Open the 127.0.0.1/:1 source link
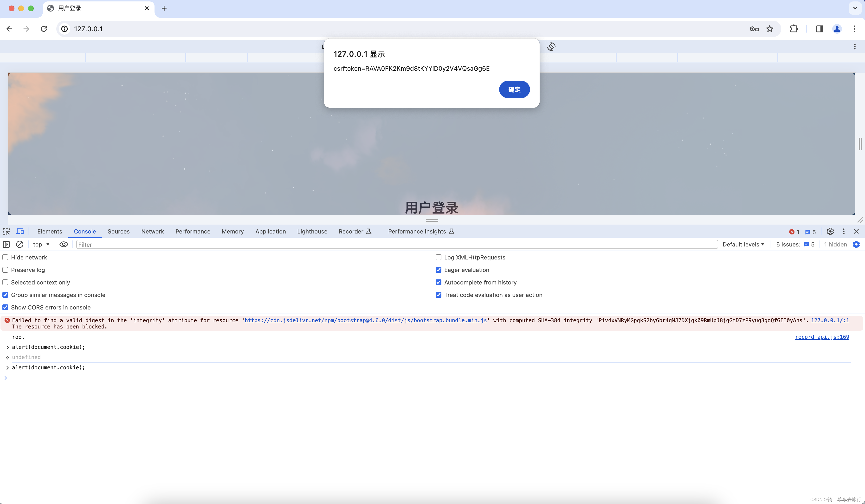The image size is (865, 504). pos(830,320)
